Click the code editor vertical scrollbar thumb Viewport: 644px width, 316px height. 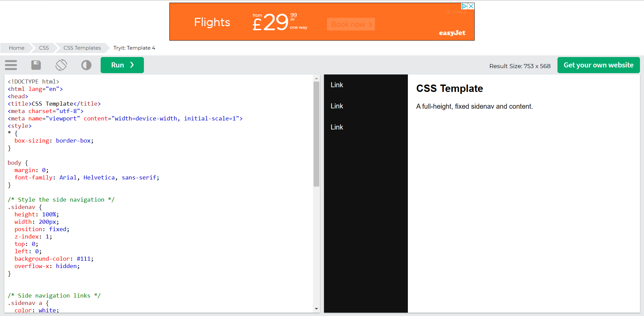316,134
